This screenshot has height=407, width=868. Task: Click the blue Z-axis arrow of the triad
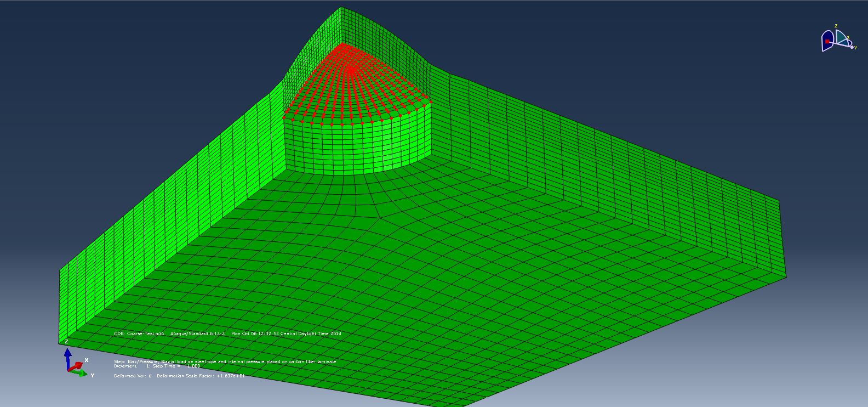coord(67,357)
